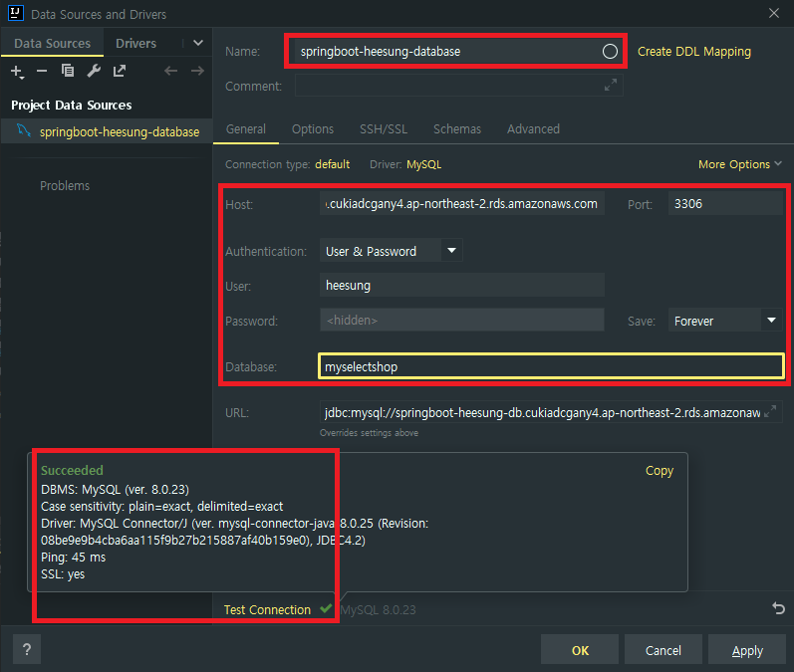
Task: Click the add data source plus icon
Action: pyautogui.click(x=17, y=72)
